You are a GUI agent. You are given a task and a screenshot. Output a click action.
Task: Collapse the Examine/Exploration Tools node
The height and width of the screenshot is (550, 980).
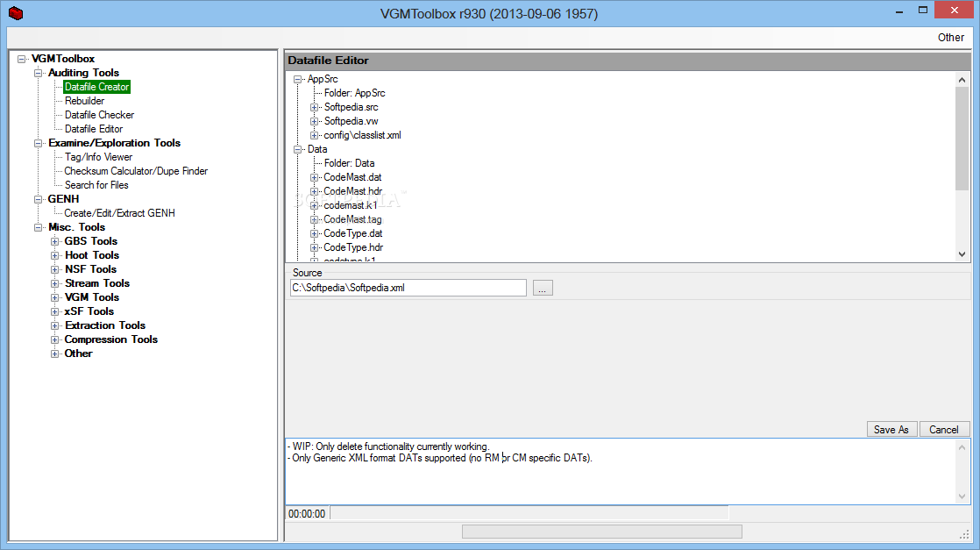pyautogui.click(x=38, y=143)
